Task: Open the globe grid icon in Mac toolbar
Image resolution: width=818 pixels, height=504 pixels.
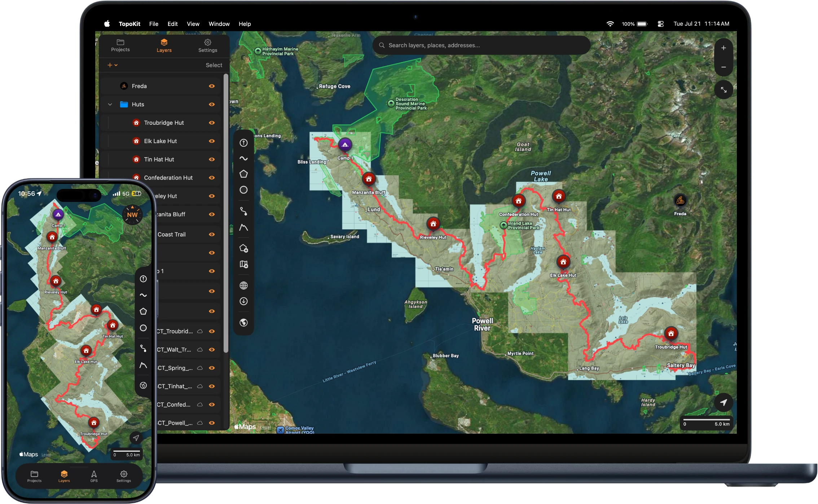Action: click(x=244, y=286)
